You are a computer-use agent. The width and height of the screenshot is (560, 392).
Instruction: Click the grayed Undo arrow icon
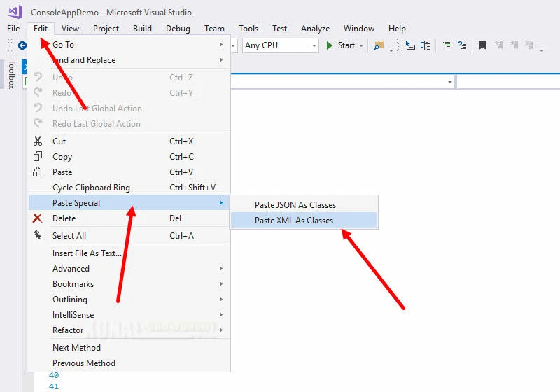[38, 77]
